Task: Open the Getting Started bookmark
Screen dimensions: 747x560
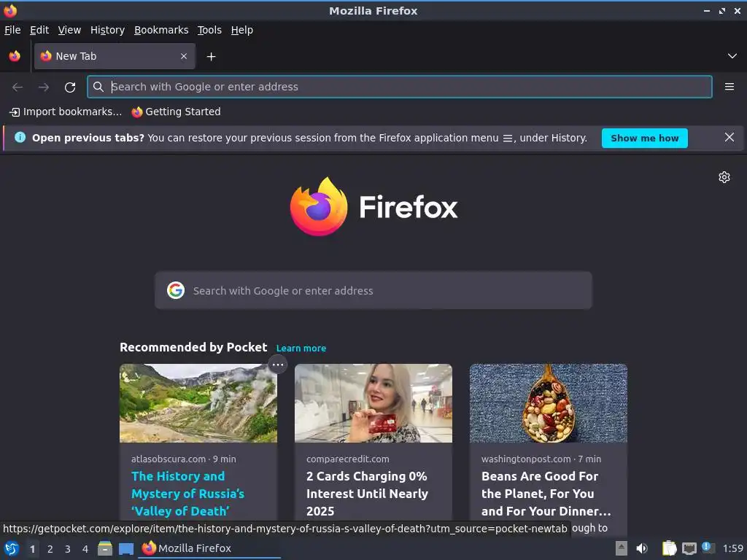Action: pyautogui.click(x=177, y=112)
